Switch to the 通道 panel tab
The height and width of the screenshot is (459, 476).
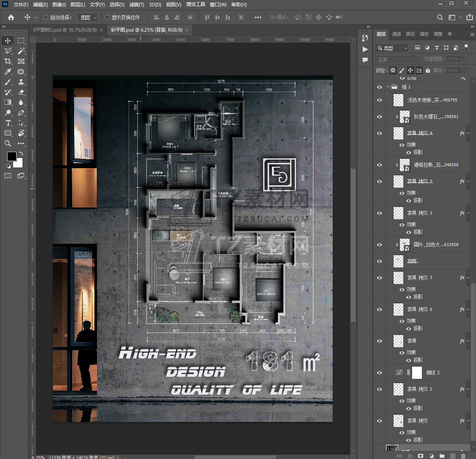click(397, 34)
